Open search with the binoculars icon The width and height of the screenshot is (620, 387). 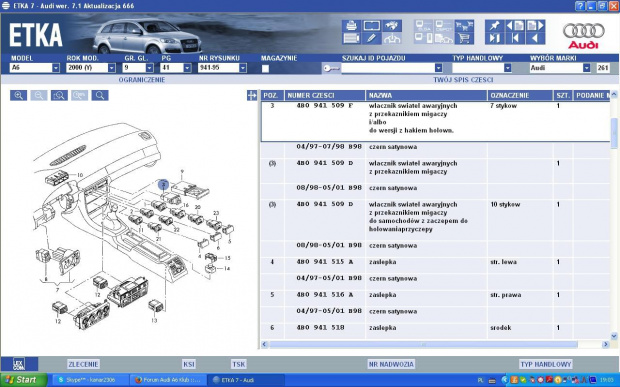[392, 26]
